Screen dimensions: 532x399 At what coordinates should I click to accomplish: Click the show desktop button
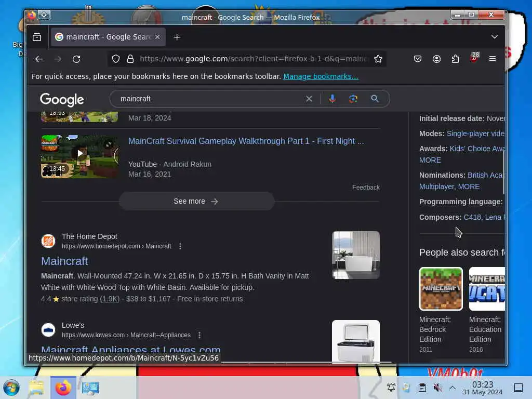pos(518,388)
